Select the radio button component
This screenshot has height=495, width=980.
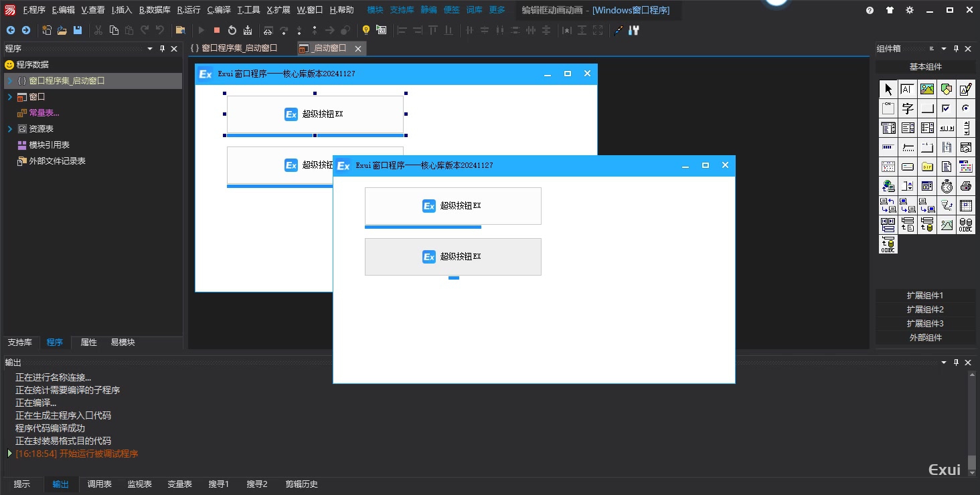click(966, 108)
